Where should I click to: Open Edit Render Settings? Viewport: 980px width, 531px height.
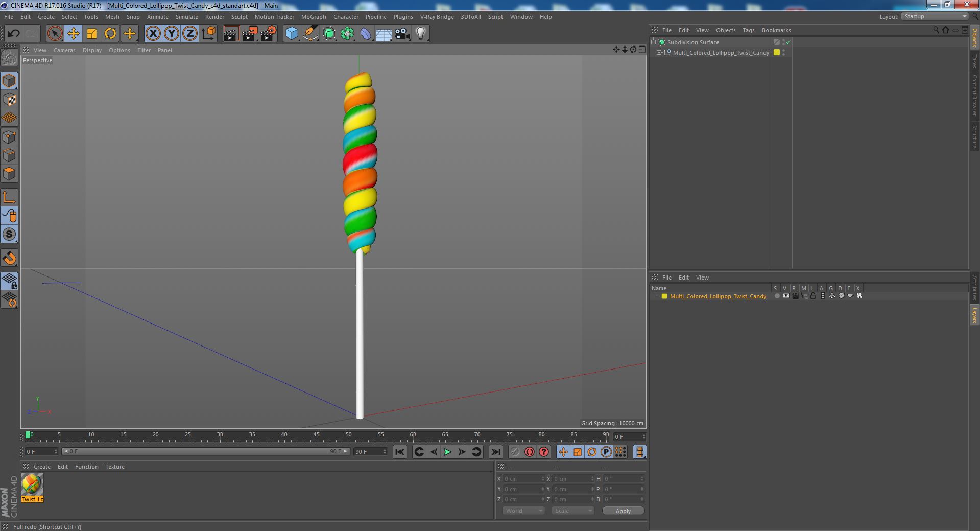point(269,34)
